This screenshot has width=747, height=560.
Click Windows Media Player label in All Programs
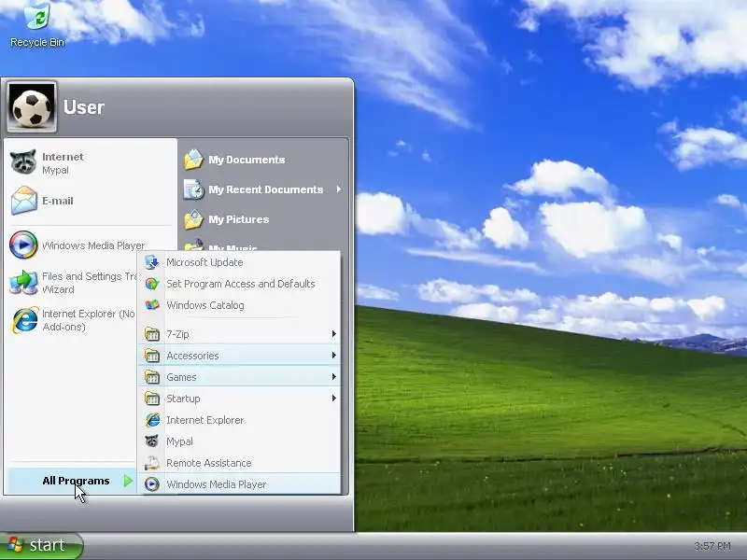217,484
